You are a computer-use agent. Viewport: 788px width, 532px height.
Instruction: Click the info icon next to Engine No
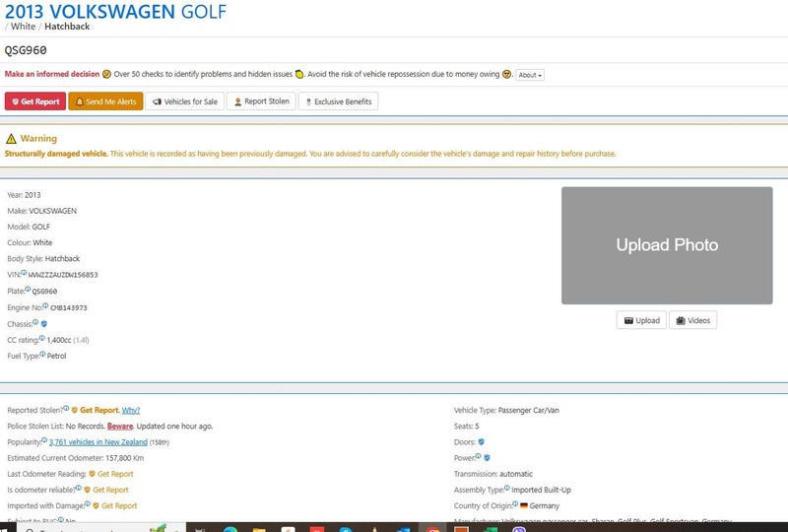pyautogui.click(x=45, y=306)
